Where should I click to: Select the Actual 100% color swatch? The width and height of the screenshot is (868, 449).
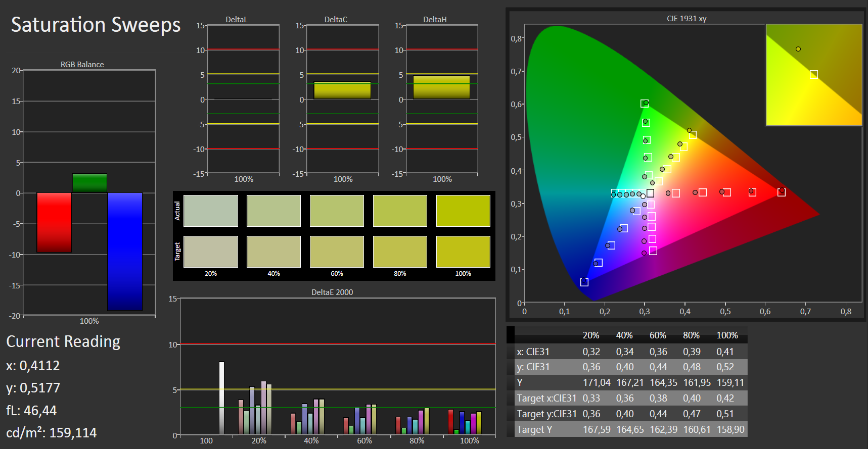[463, 211]
